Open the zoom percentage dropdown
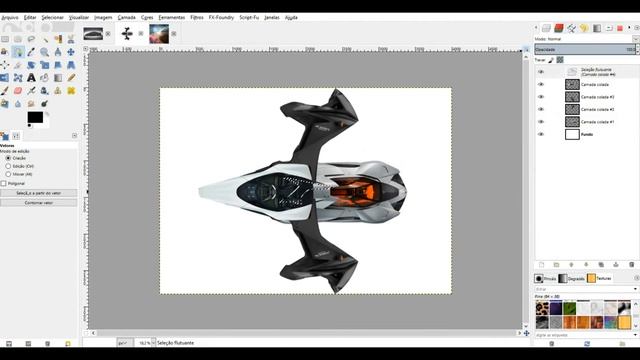640x360 pixels. 153,343
